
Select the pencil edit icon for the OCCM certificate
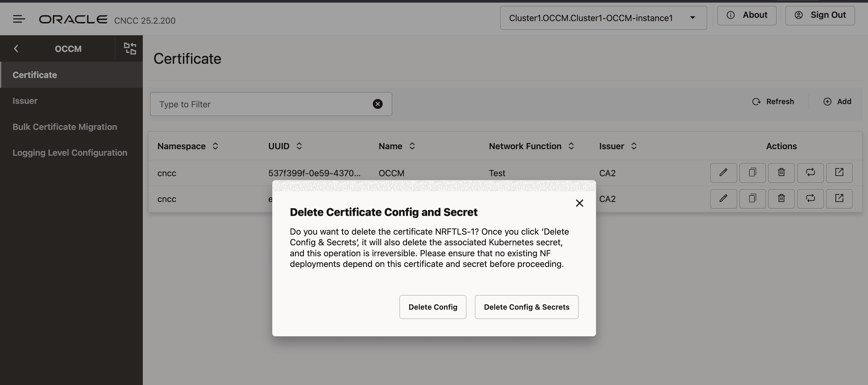click(x=723, y=173)
